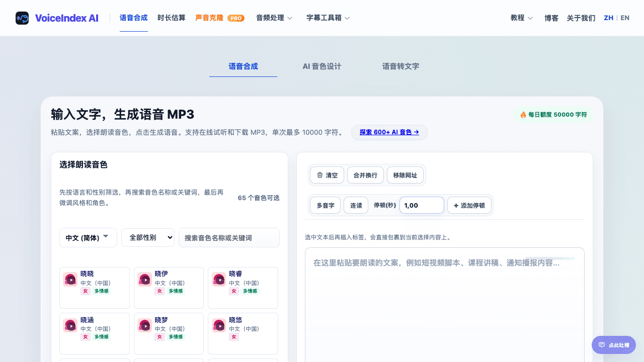The image size is (644, 362).
Task: Select the 晓涵 voice card name
Action: click(87, 320)
